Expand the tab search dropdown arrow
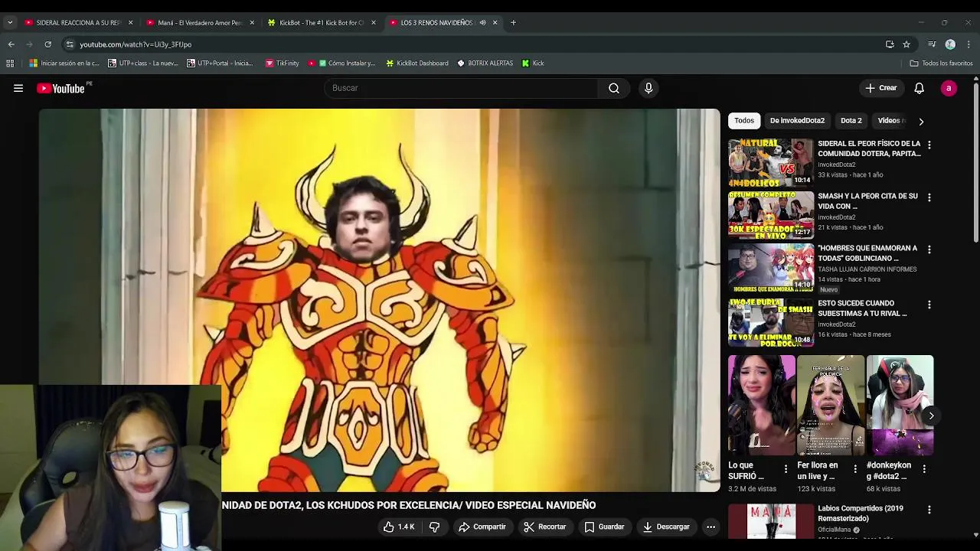 pyautogui.click(x=10, y=22)
